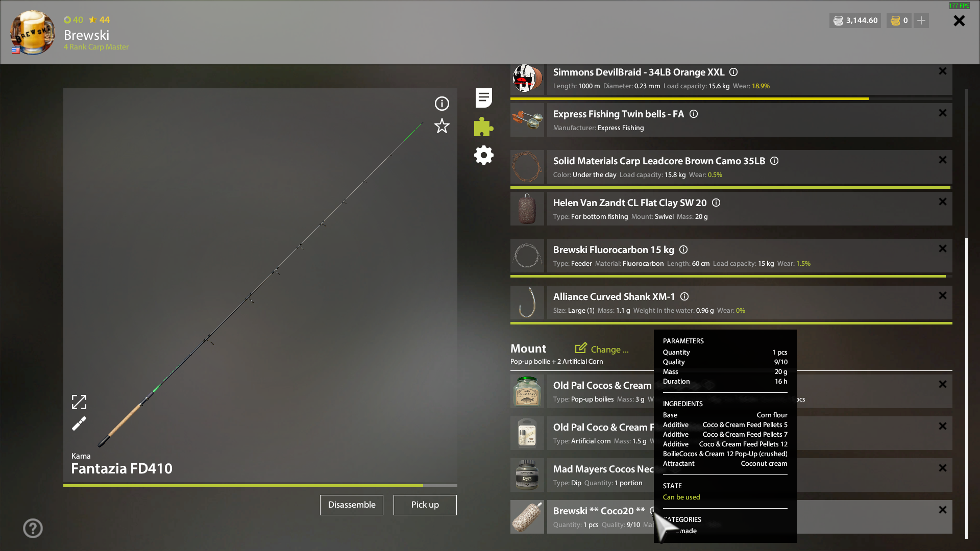
Task: Mark Fantazia FD410 rod as favorite star
Action: pos(442,126)
